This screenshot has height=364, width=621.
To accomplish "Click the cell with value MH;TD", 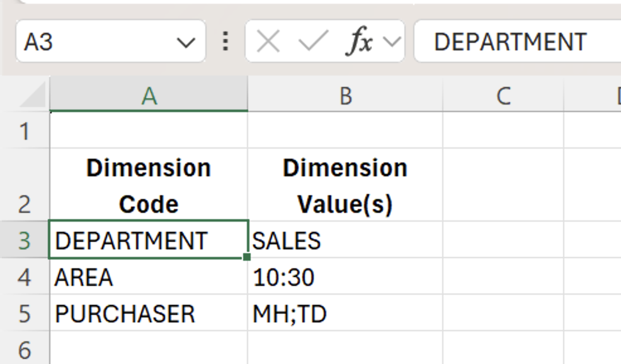I will click(345, 314).
